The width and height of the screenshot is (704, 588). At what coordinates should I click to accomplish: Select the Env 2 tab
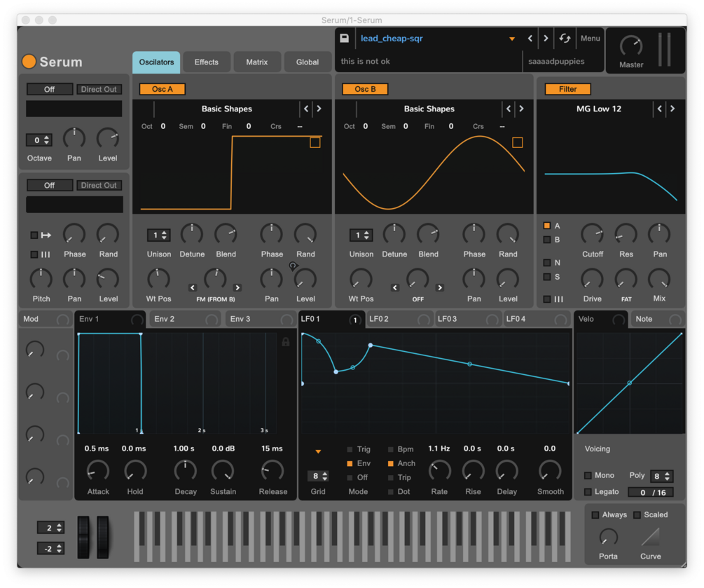coord(185,319)
